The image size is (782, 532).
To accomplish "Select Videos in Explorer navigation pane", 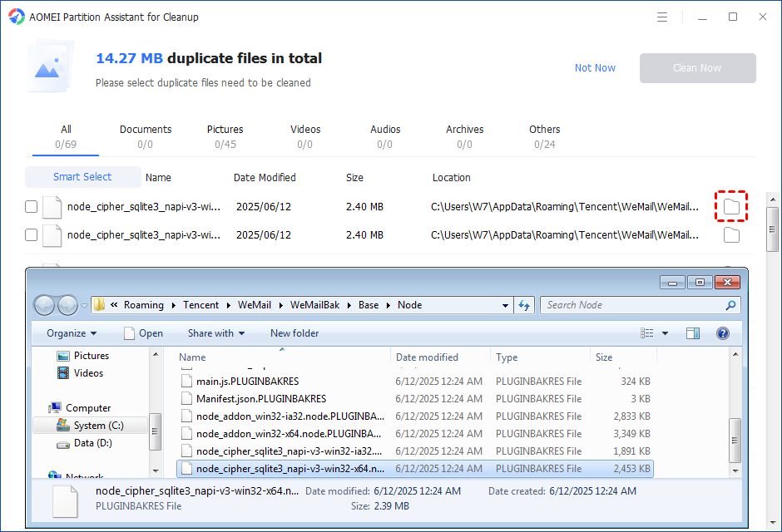I will click(x=82, y=373).
